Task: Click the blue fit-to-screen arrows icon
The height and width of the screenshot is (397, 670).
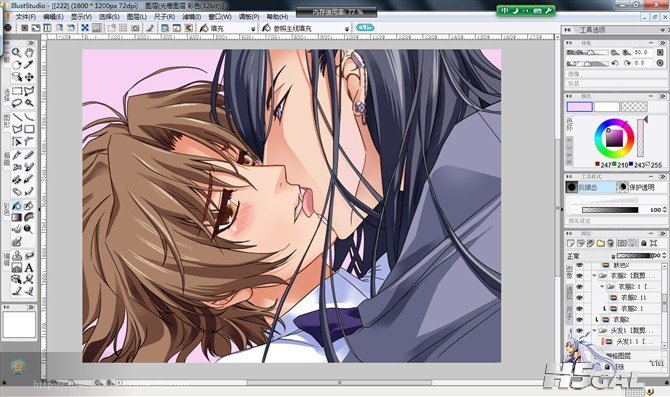Action: pos(85,28)
